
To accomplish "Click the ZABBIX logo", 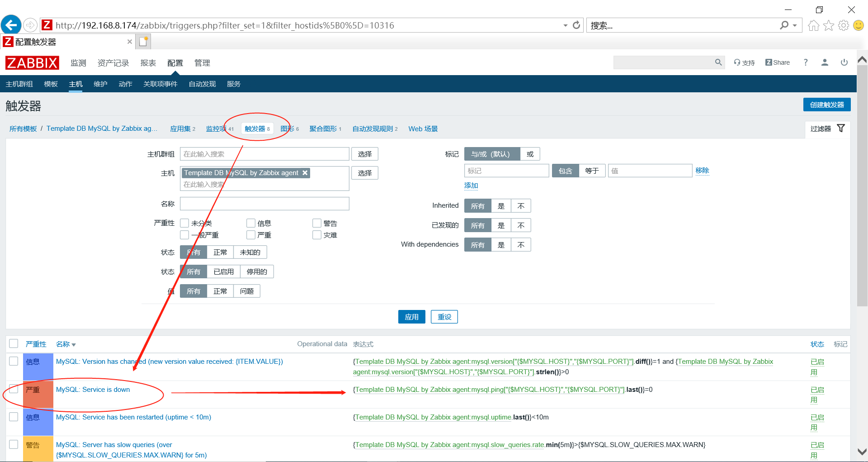I will coord(32,63).
